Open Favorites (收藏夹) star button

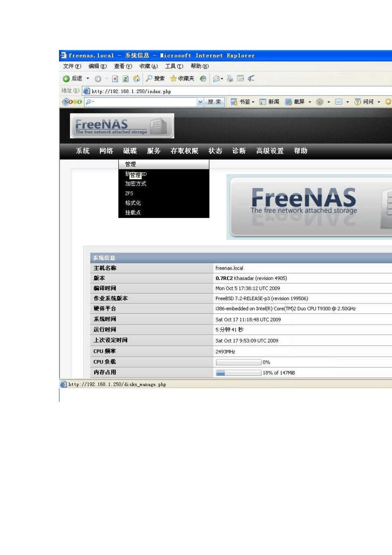182,78
